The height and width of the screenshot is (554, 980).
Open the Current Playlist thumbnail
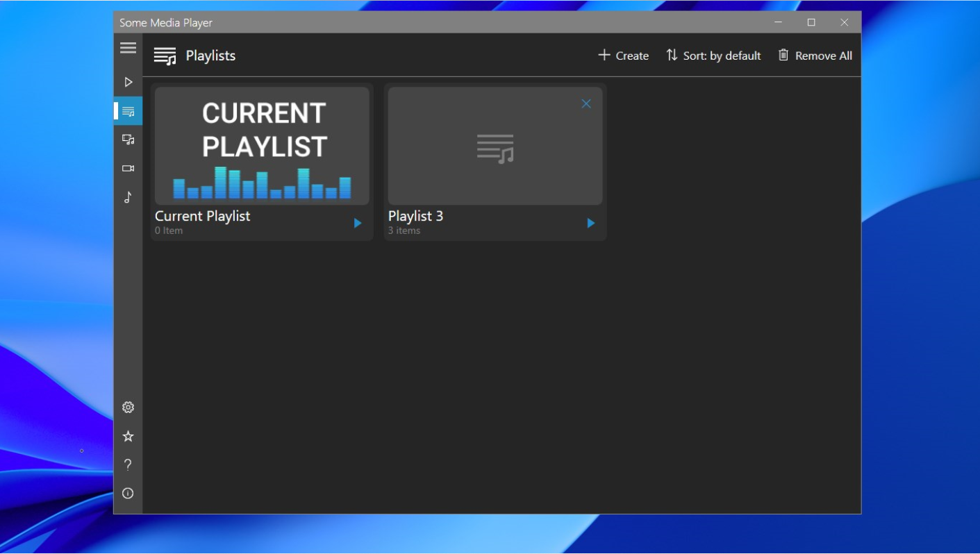pyautogui.click(x=262, y=146)
